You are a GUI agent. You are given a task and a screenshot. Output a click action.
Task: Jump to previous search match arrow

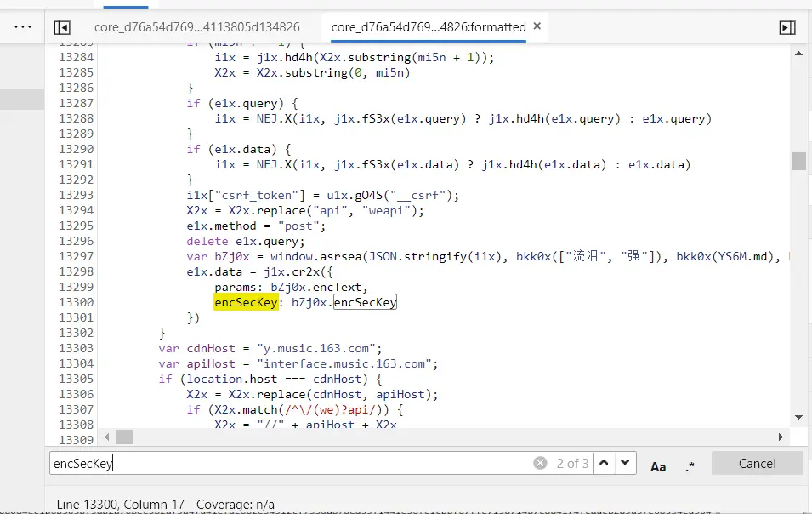(603, 463)
